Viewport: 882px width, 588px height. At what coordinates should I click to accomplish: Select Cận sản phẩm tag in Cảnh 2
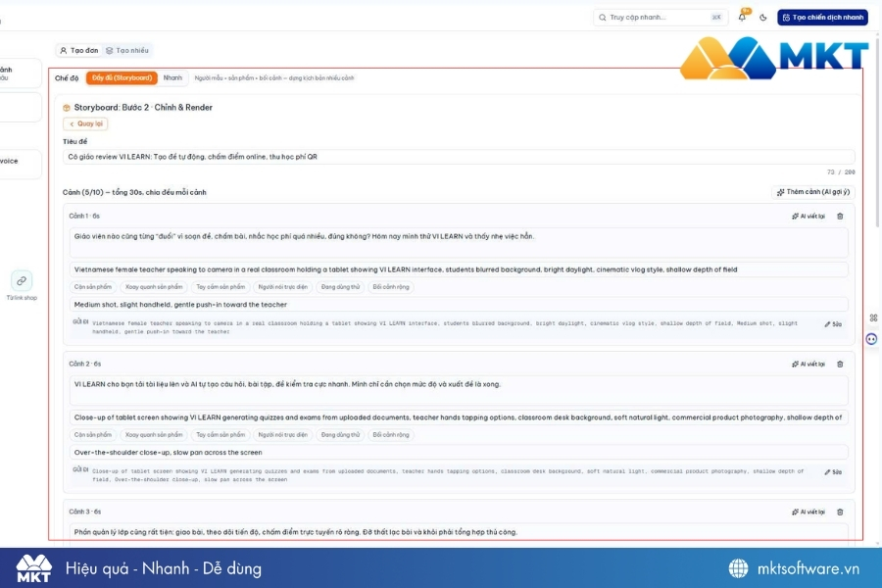pos(93,435)
